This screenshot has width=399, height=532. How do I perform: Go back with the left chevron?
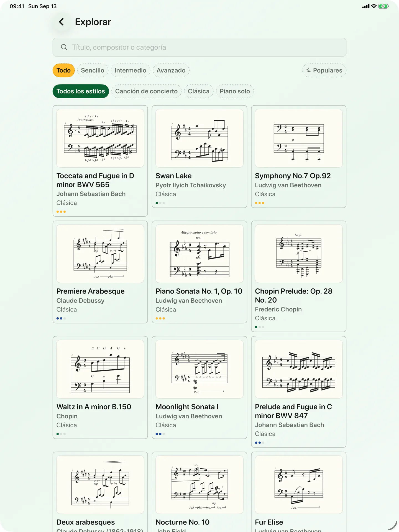[61, 22]
